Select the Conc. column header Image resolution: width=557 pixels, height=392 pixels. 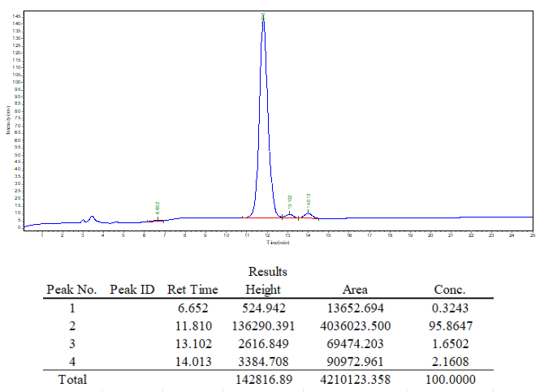pos(449,290)
